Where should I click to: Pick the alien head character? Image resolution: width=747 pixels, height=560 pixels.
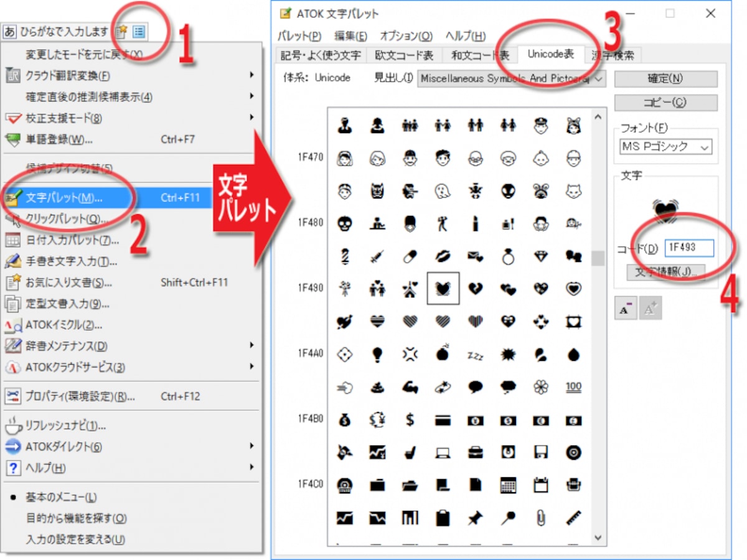[x=508, y=190]
